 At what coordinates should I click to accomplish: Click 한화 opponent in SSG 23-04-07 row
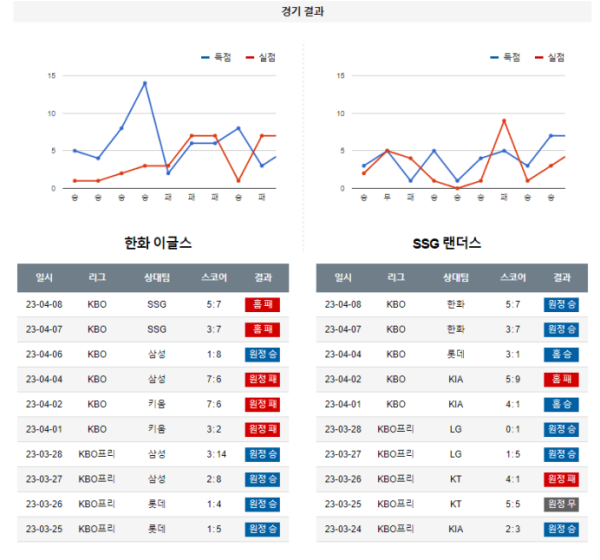tap(456, 330)
